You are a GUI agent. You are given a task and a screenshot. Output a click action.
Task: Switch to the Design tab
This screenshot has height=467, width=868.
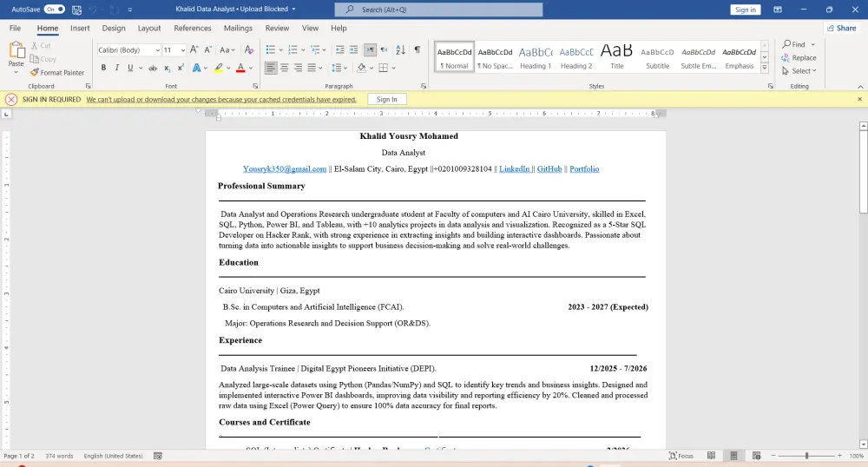pyautogui.click(x=114, y=29)
